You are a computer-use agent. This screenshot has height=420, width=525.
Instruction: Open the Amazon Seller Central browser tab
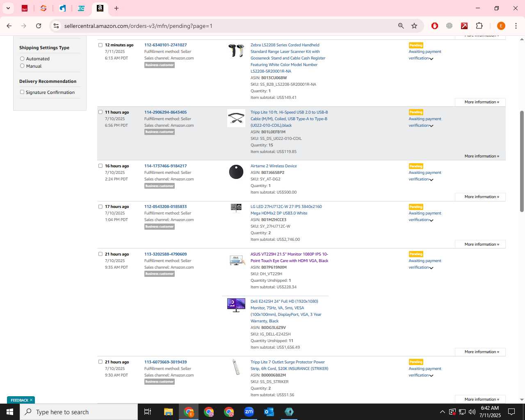click(x=100, y=8)
